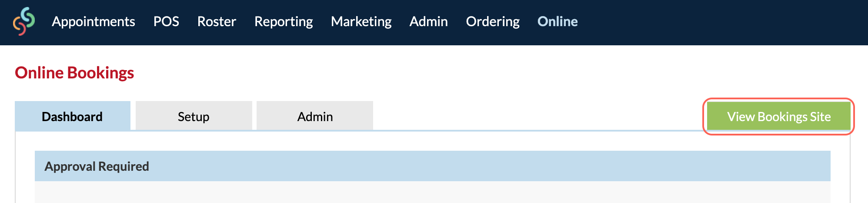Click the empty Approval Required list area
Screen dimensions: 868x203
[x=433, y=192]
